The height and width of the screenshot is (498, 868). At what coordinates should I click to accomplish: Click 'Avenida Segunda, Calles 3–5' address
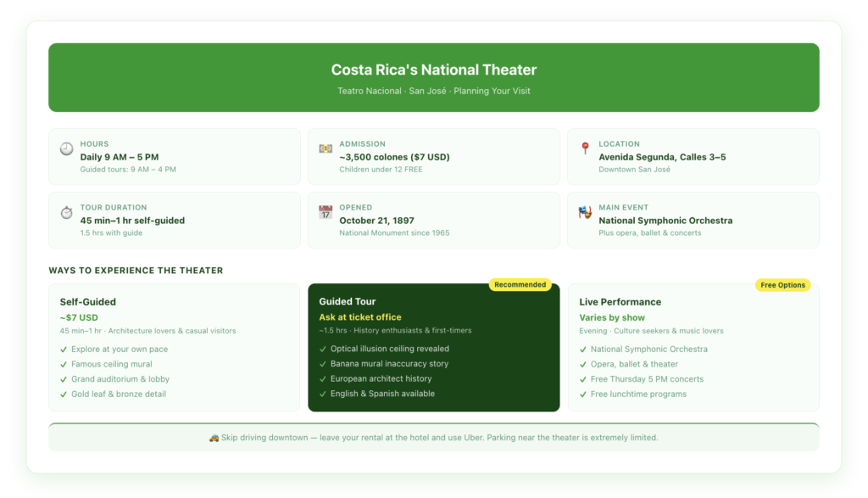(662, 157)
